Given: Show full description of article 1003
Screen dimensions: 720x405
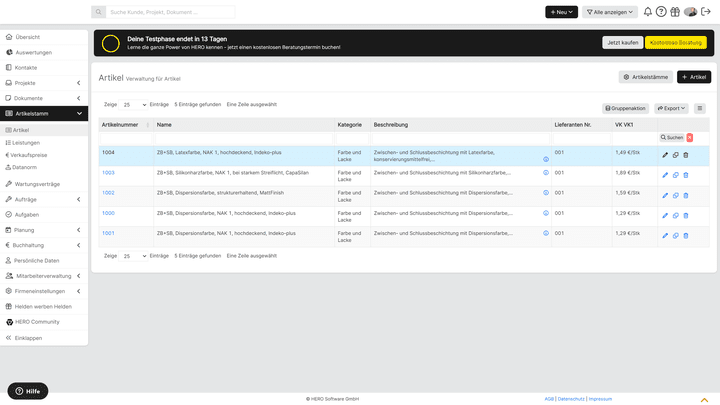Looking at the screenshot, I should tap(546, 172).
